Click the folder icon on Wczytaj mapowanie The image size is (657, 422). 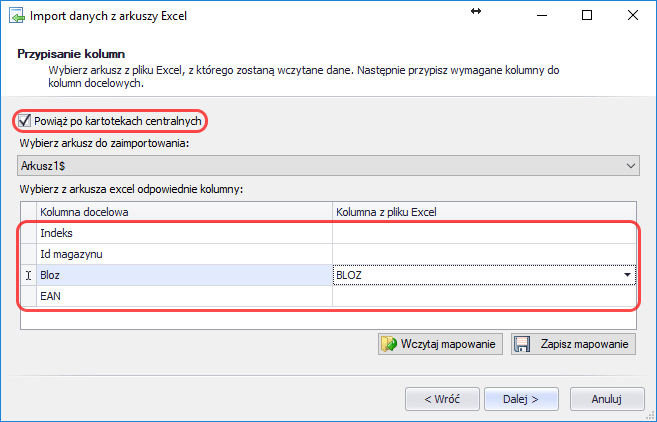pos(391,345)
